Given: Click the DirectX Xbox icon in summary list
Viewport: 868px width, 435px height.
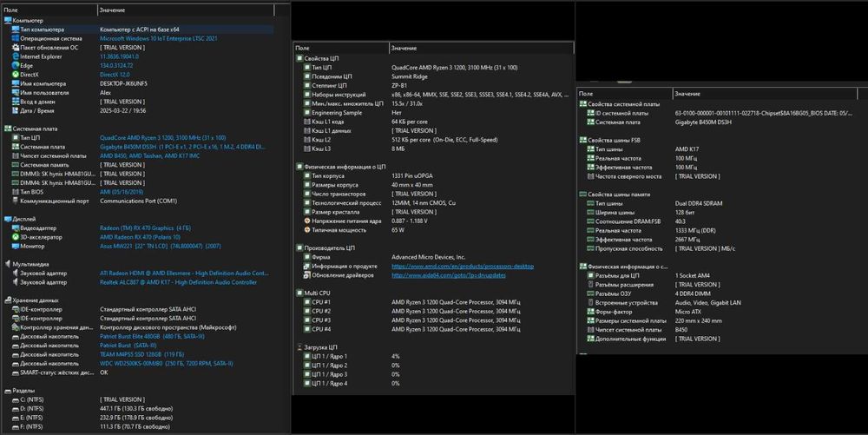Looking at the screenshot, I should coord(16,75).
